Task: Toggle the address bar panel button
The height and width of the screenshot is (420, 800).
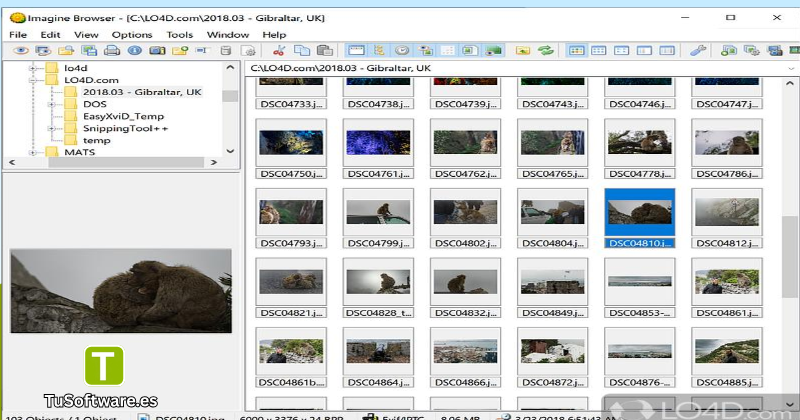Action: (x=356, y=51)
